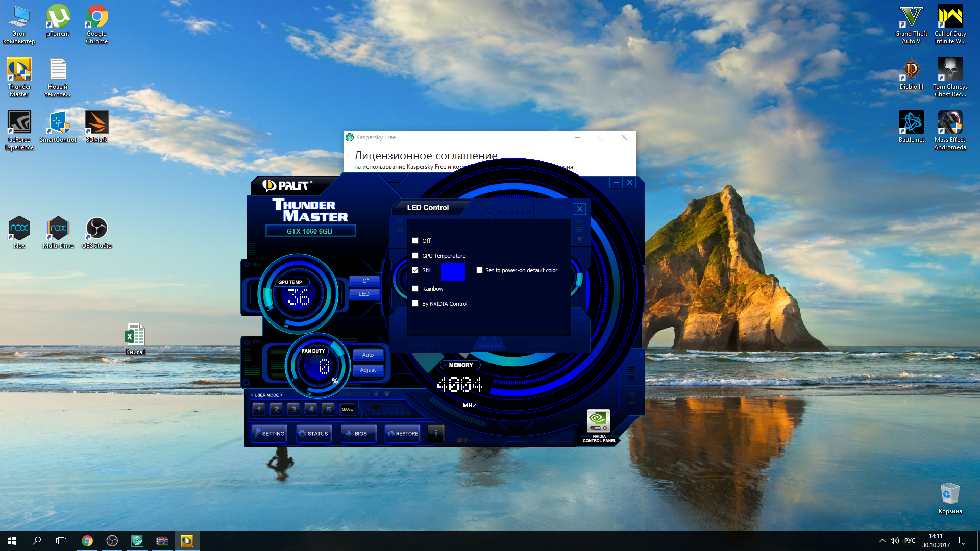Open the Palit Thunder Master taskbar icon
Viewport: 980px width, 551px height.
click(x=187, y=541)
